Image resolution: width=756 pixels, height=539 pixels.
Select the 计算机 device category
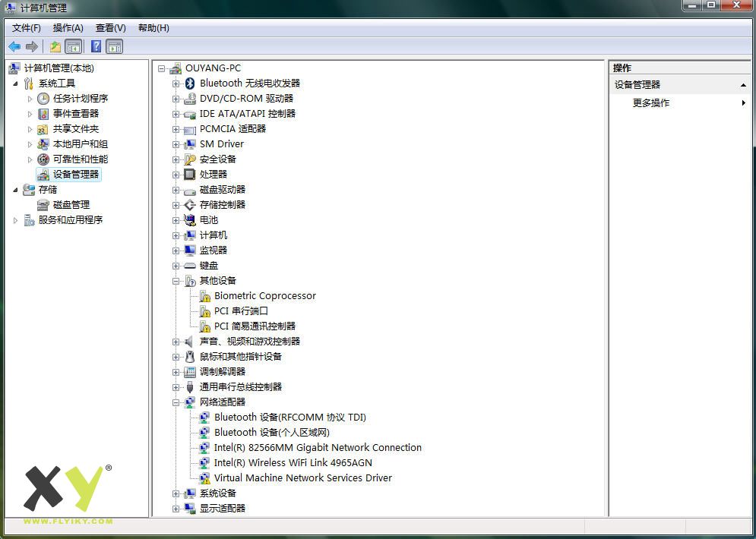click(x=213, y=235)
